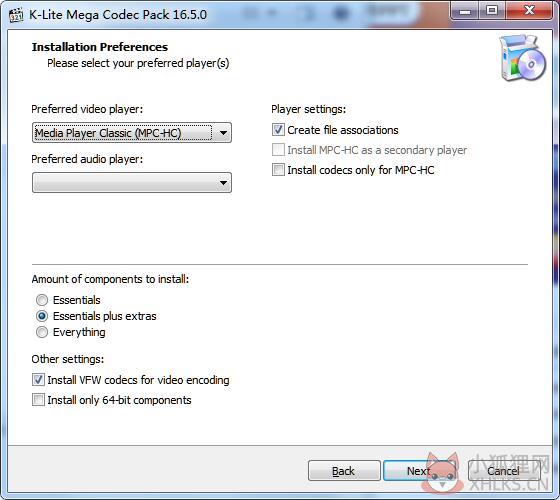Click 'Please select your preferred player(s)' text
The height and width of the screenshot is (500, 560).
click(138, 63)
